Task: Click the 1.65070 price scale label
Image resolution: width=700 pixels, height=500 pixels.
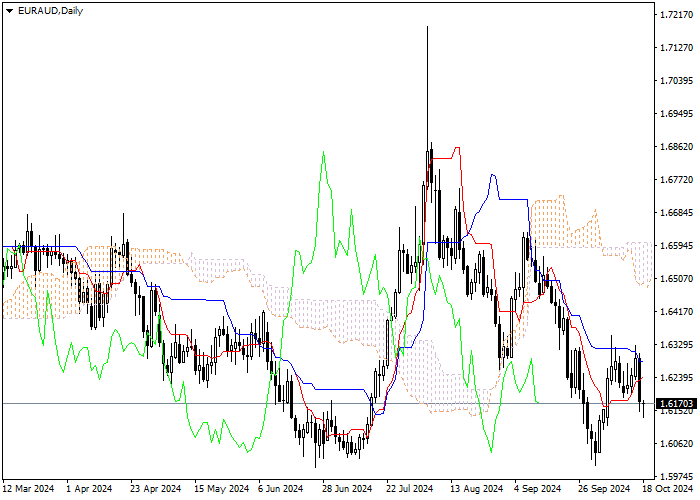Action: pos(676,279)
